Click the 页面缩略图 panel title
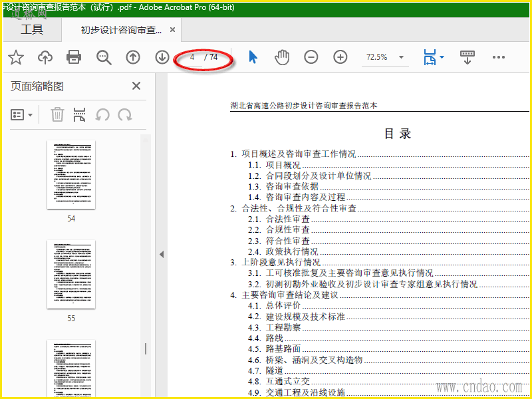 37,86
